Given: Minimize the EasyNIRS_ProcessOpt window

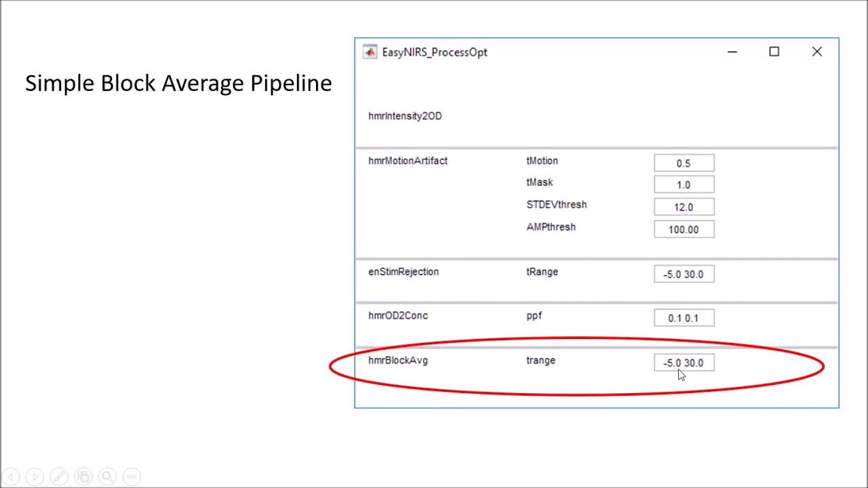Looking at the screenshot, I should 732,52.
